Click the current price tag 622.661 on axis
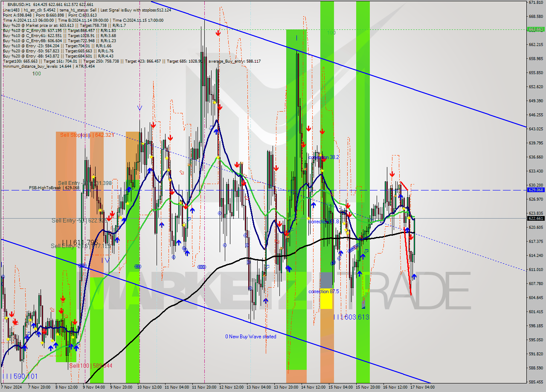Screen dimensions: 546x392 (536, 218)
